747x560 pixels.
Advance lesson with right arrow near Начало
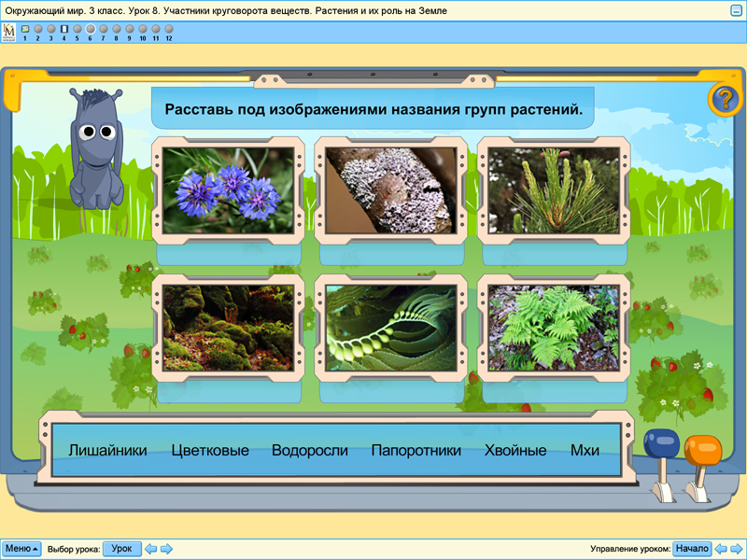tap(735, 548)
